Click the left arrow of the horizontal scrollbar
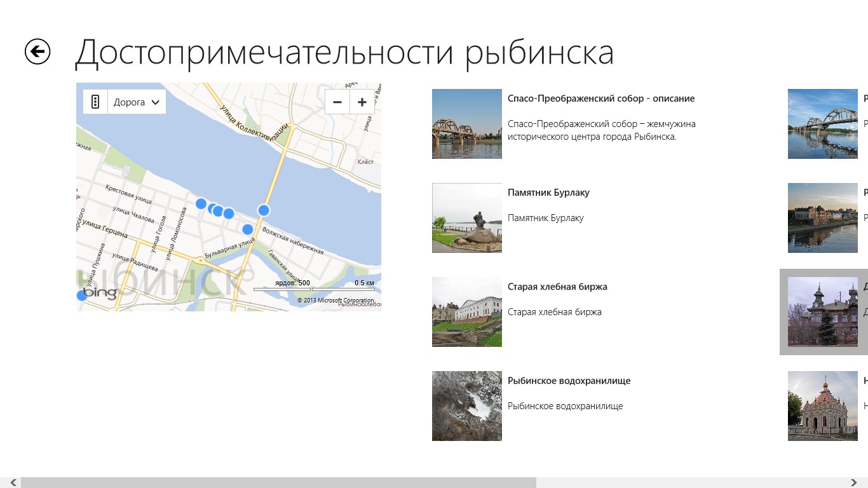Viewport: 868px width, 488px height. tap(13, 483)
